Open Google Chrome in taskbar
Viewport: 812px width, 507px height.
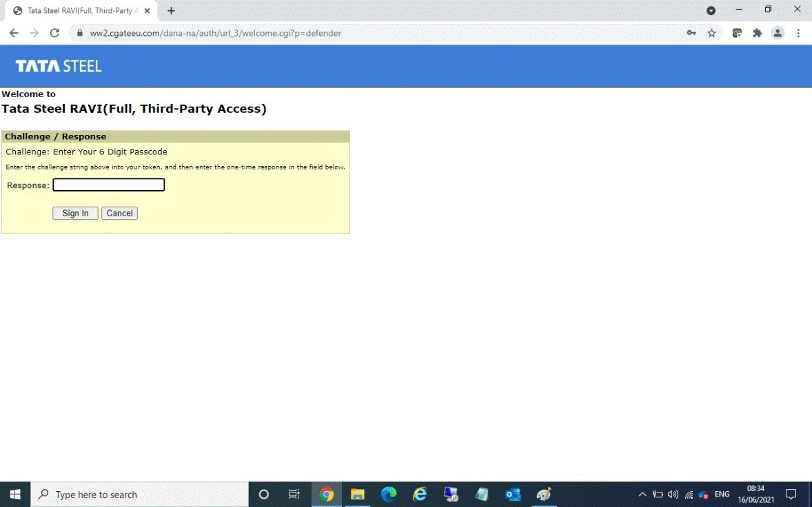click(x=326, y=495)
